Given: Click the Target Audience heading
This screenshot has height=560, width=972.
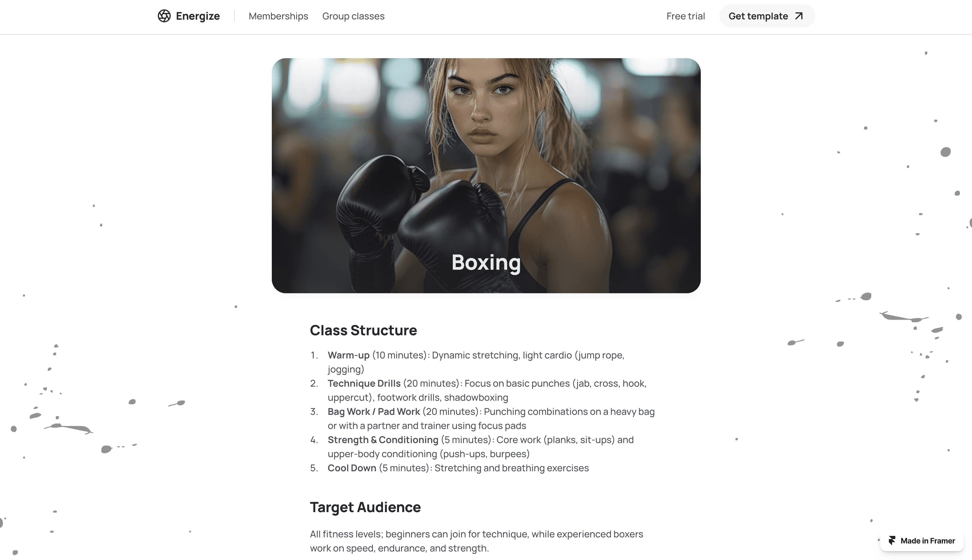Looking at the screenshot, I should tap(365, 507).
